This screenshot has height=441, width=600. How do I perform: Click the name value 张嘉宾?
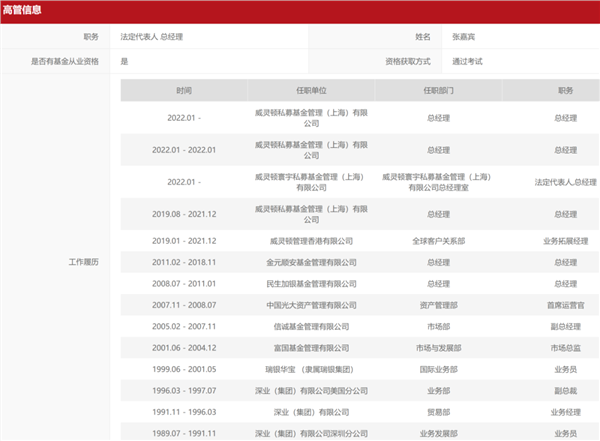(x=463, y=37)
